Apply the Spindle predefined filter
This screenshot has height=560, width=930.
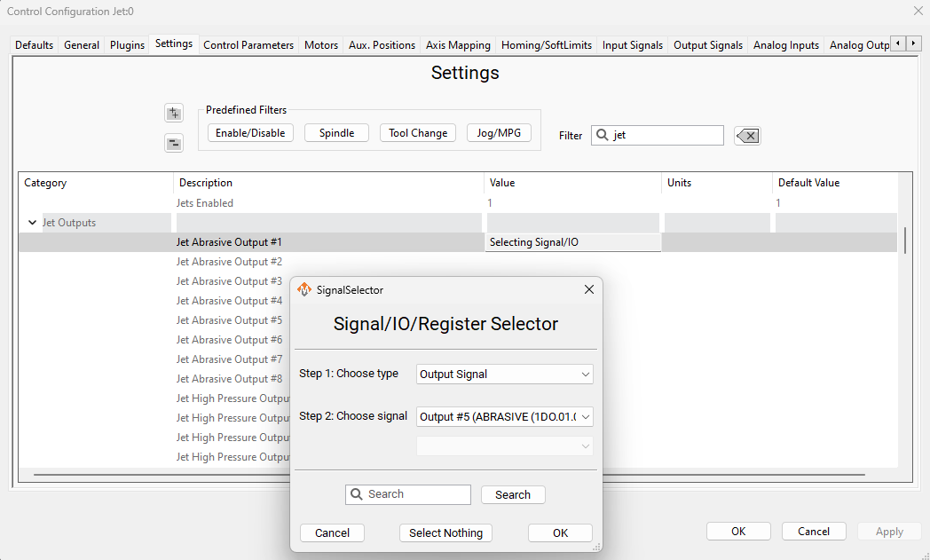pyautogui.click(x=336, y=133)
